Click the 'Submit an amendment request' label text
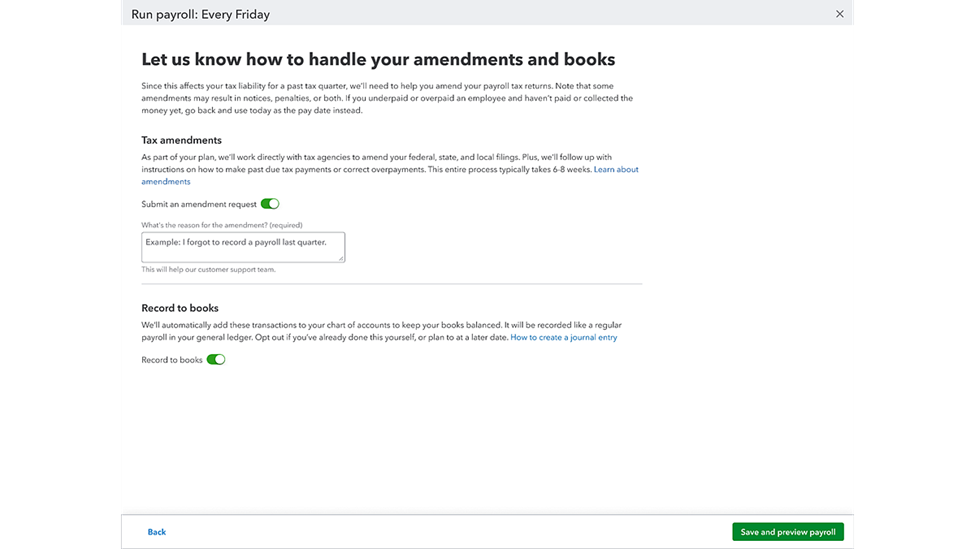 (x=199, y=204)
